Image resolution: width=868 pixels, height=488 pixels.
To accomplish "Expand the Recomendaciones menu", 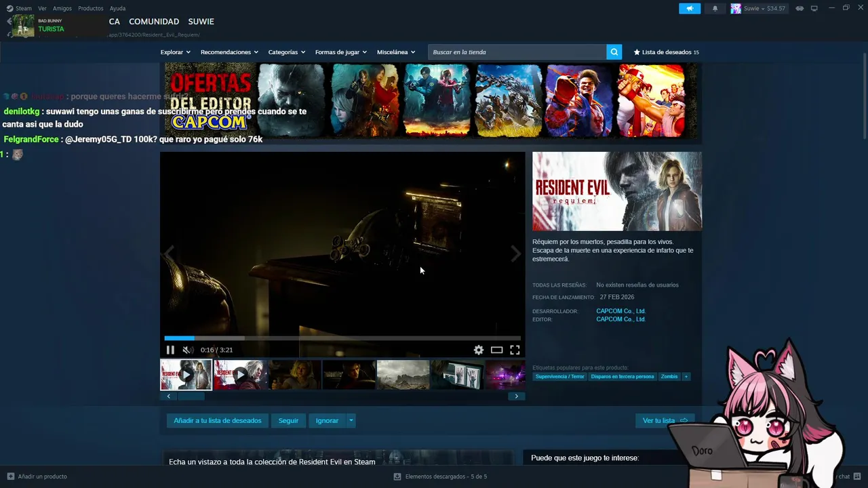I will [x=229, y=52].
